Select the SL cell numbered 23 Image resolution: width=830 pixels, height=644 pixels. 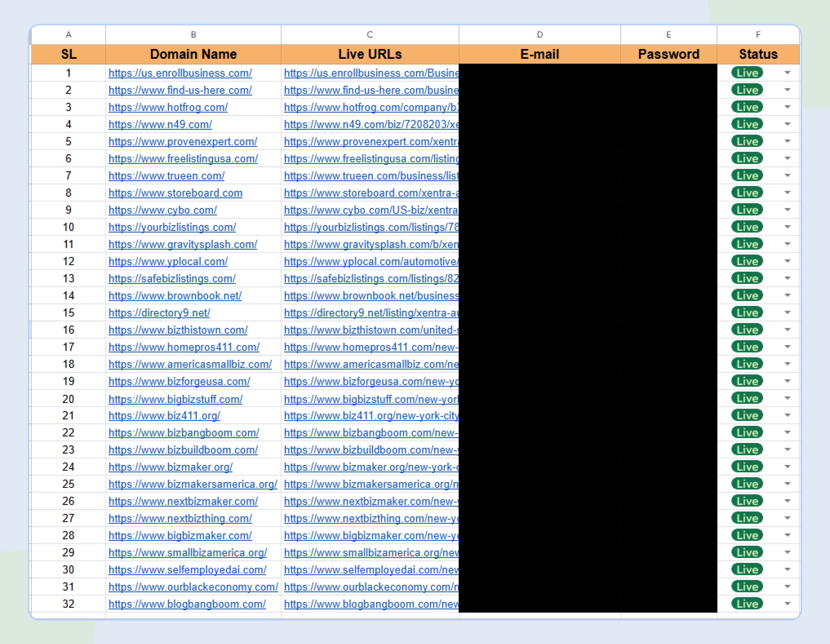pos(68,450)
